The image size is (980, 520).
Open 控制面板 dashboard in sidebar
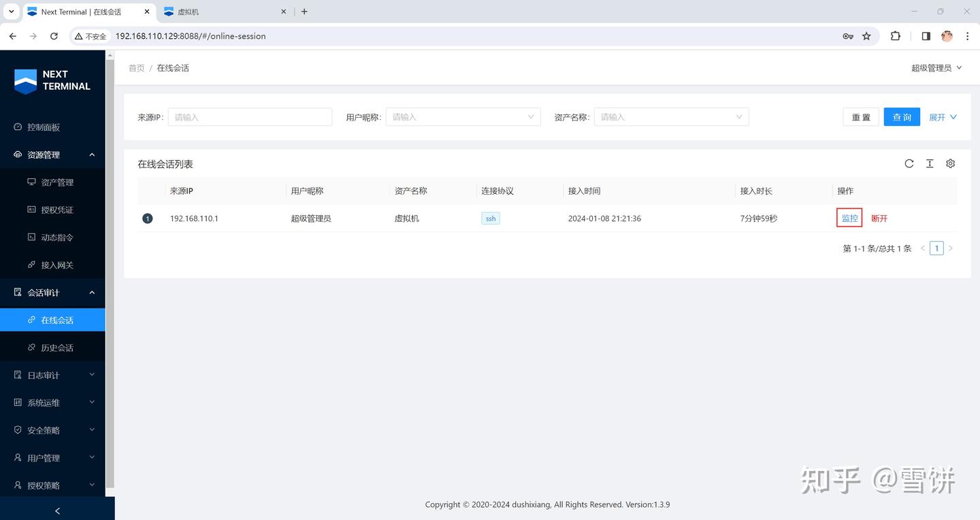52,127
